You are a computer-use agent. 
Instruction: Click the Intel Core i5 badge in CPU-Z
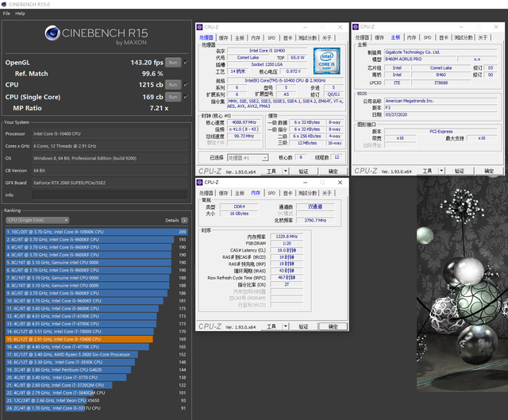tap(325, 60)
